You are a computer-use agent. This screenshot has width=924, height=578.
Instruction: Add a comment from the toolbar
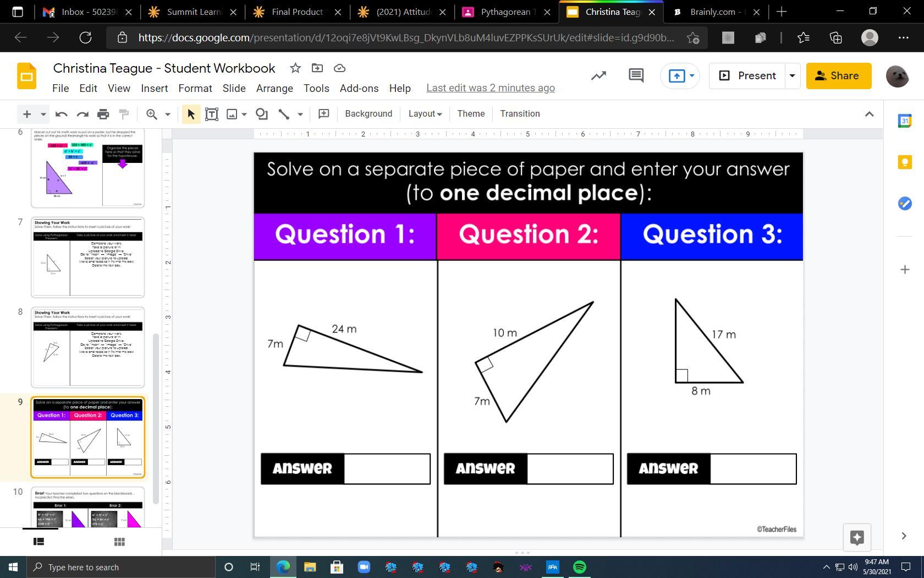(x=324, y=114)
